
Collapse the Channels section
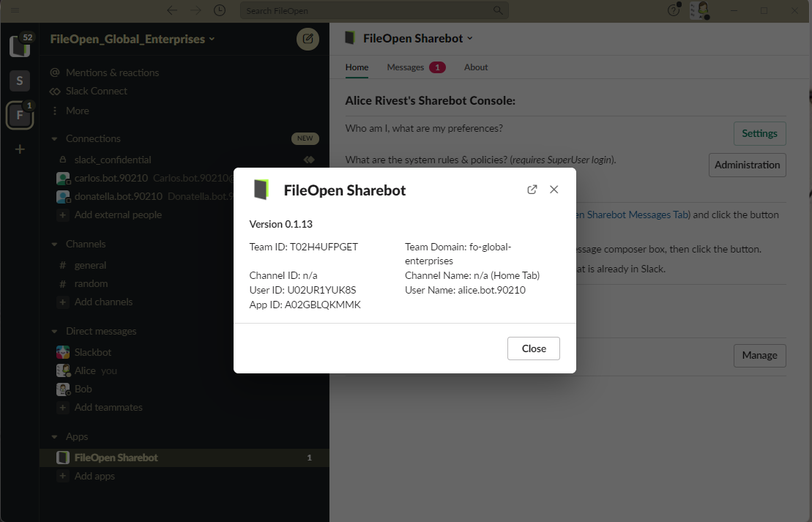(x=54, y=244)
